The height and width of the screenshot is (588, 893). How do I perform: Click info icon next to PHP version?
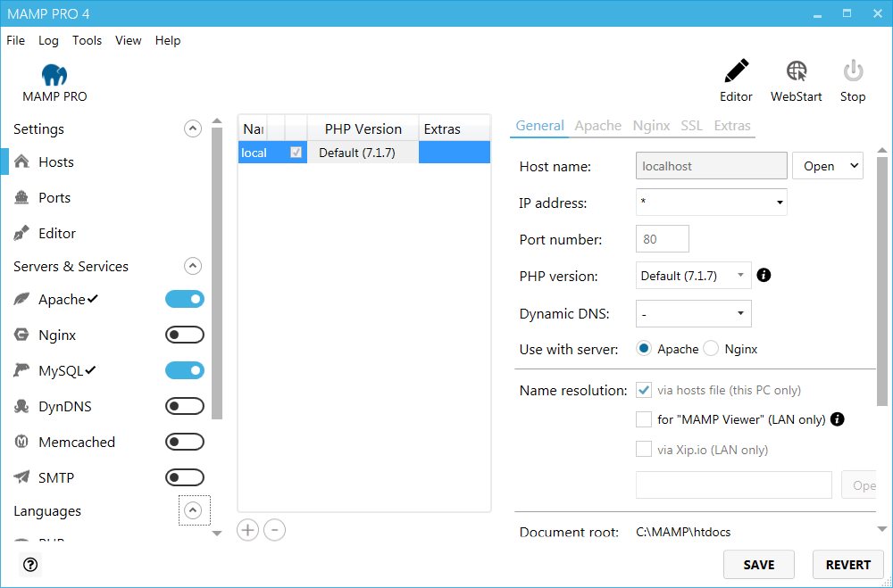(764, 276)
